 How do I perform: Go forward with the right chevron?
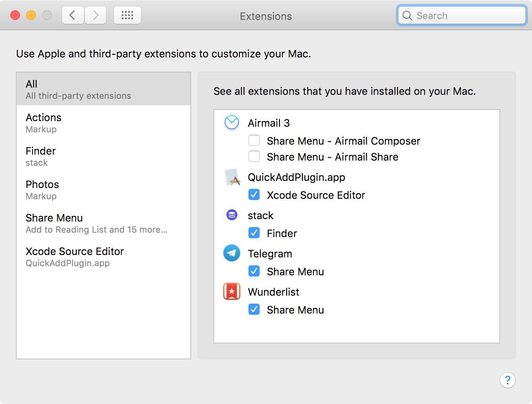[96, 16]
